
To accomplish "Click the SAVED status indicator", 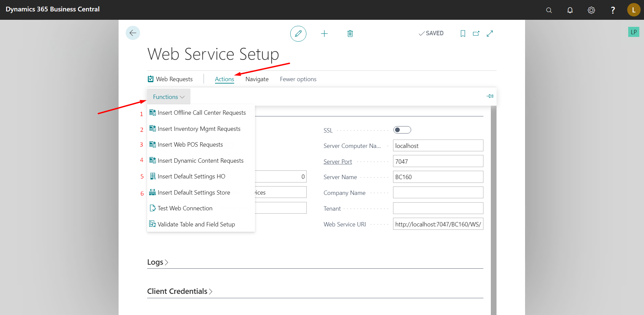I will coord(431,33).
